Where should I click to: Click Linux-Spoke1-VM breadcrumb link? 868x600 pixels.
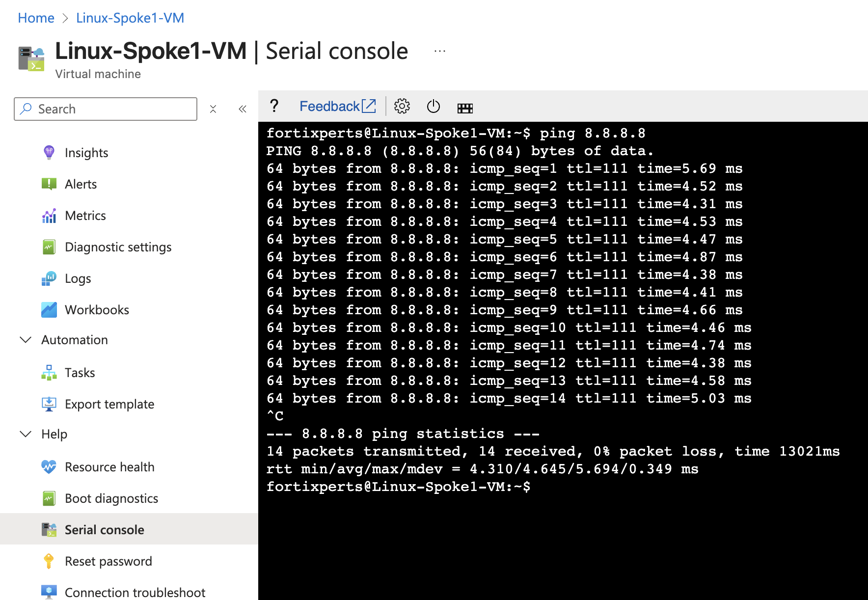click(x=130, y=18)
